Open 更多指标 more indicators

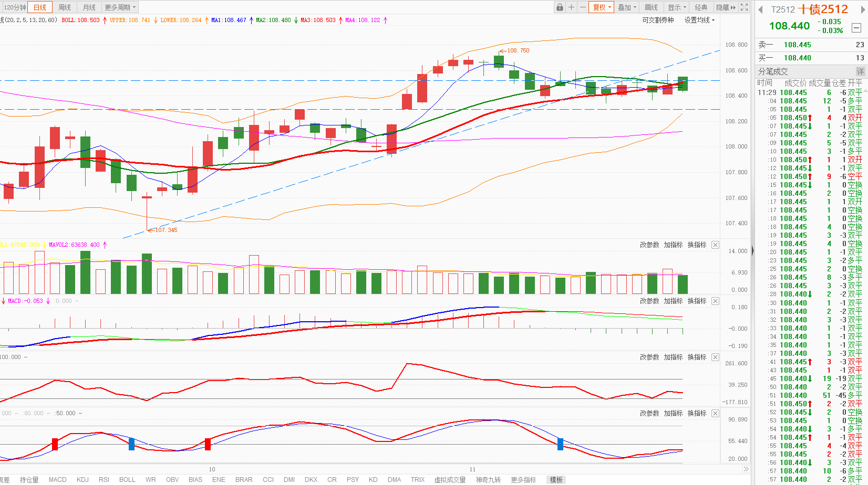pyautogui.click(x=523, y=480)
